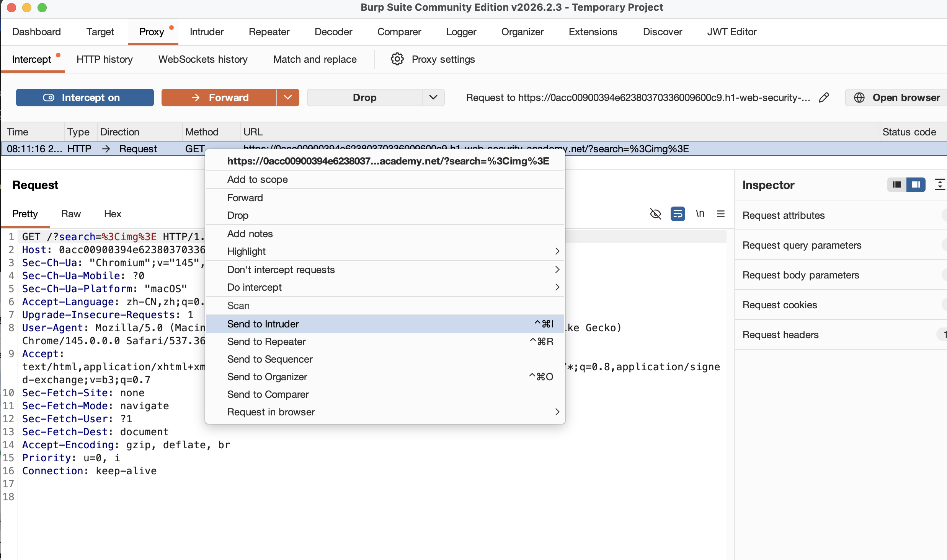Switch Inspector to left-side layout icon
The width and height of the screenshot is (947, 560).
(x=896, y=185)
